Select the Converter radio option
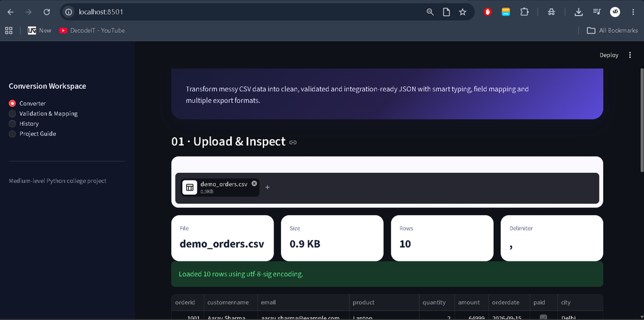The width and height of the screenshot is (644, 320). pos(27,104)
